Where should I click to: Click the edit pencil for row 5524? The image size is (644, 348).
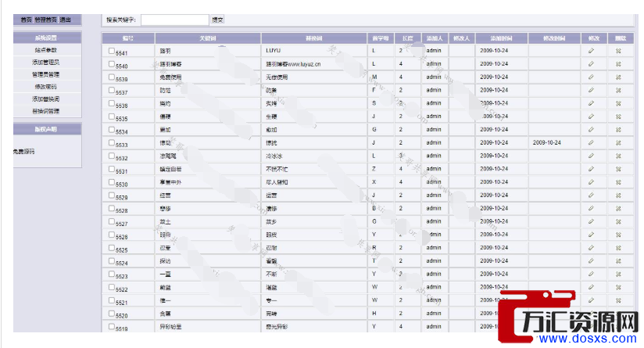(x=591, y=261)
